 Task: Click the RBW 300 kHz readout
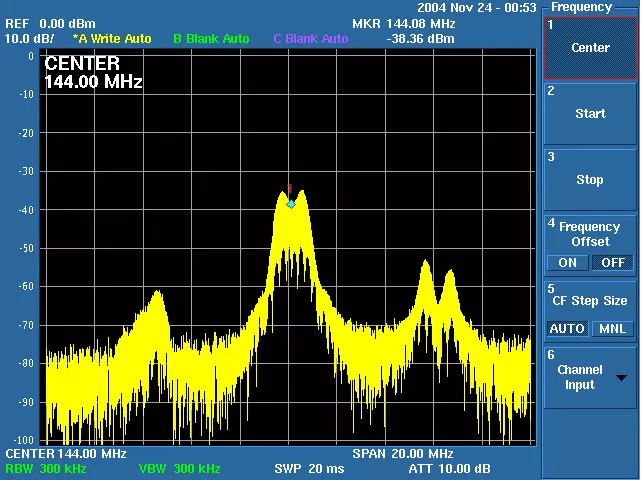click(x=46, y=469)
